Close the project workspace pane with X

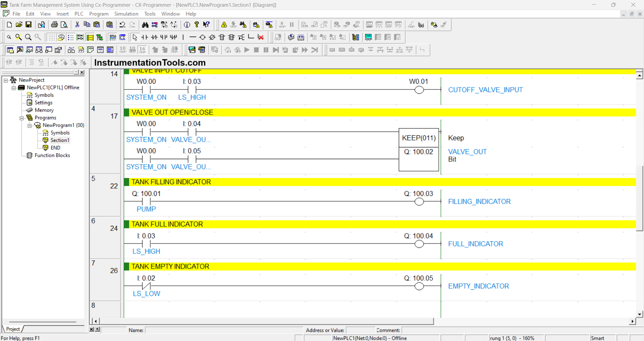[82, 72]
